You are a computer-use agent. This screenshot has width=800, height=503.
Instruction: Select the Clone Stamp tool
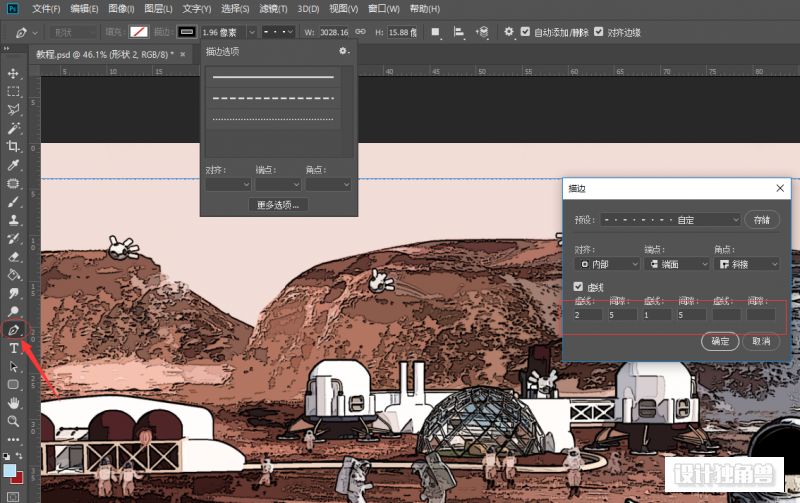pos(13,220)
